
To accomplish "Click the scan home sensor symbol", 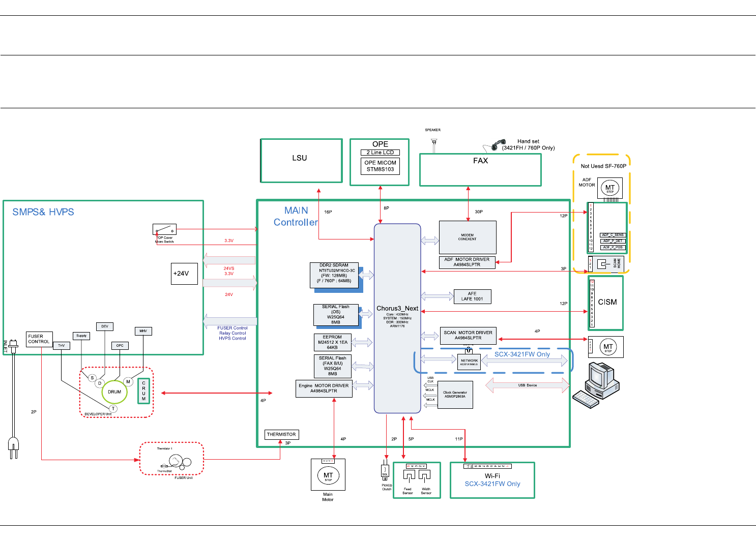I will click(x=603, y=264).
